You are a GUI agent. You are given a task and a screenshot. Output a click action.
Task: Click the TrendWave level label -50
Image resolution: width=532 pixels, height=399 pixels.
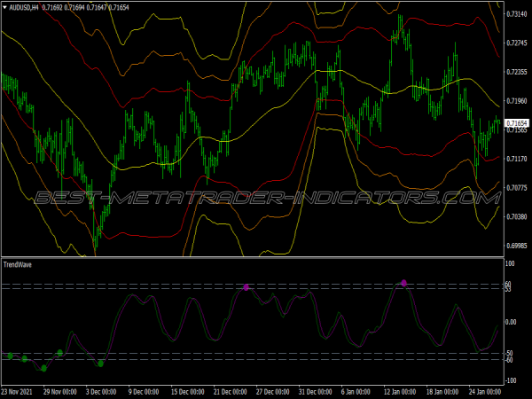click(x=509, y=353)
